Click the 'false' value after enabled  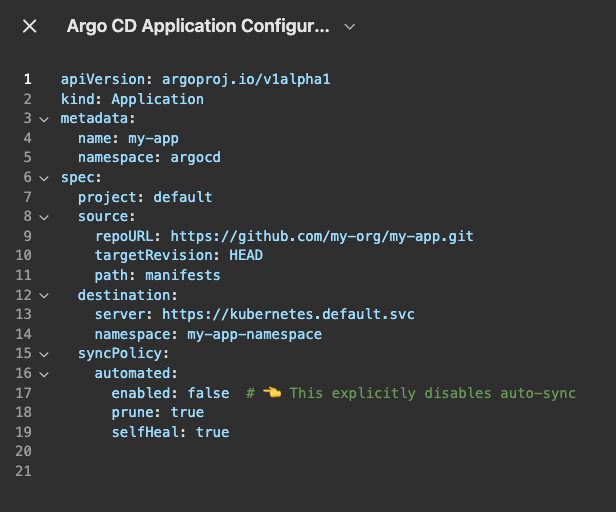208,393
